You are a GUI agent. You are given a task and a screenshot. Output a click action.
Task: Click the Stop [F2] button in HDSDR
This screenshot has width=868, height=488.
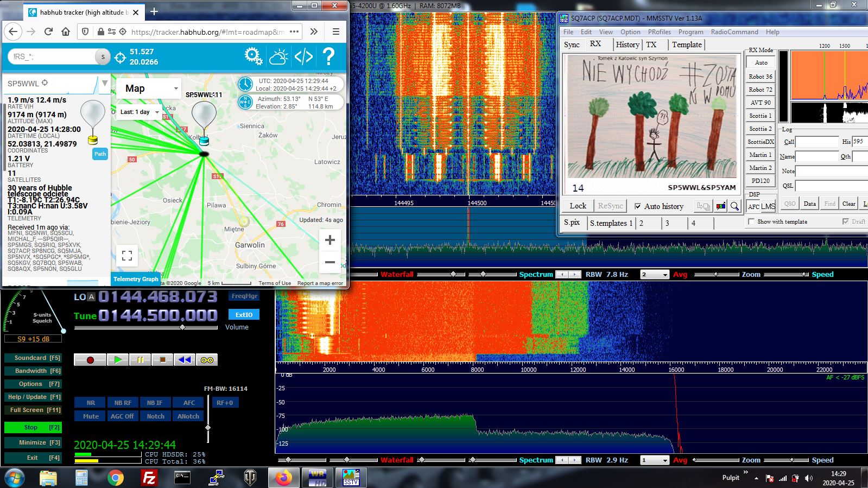[33, 428]
